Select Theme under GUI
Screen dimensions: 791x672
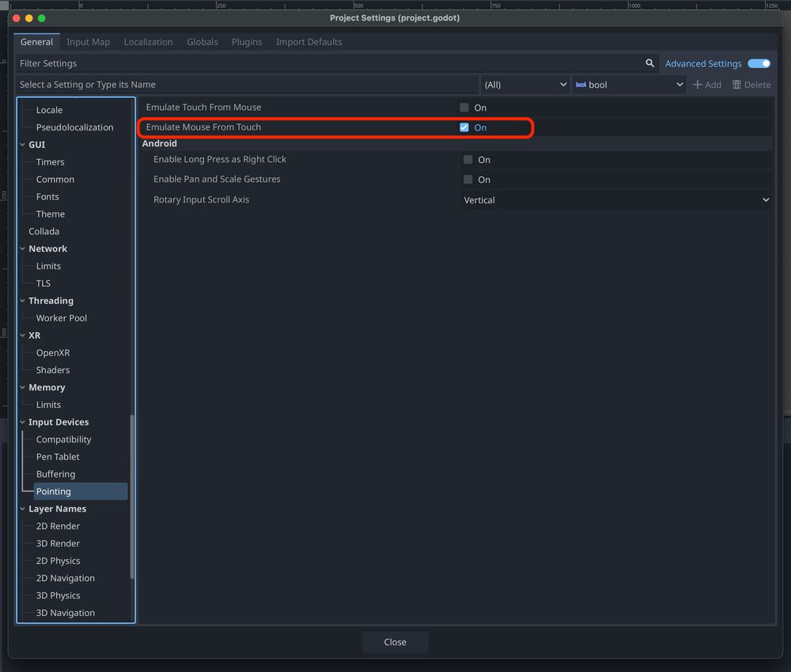coord(51,213)
